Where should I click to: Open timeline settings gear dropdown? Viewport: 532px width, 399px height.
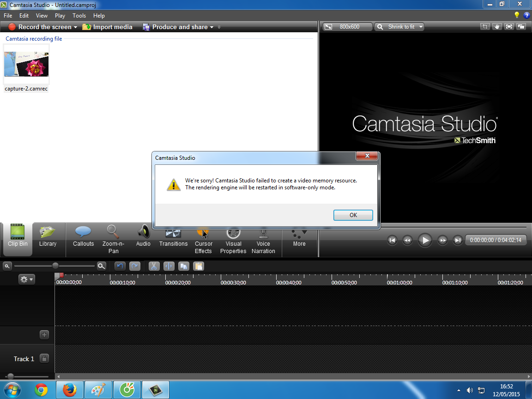(26, 279)
